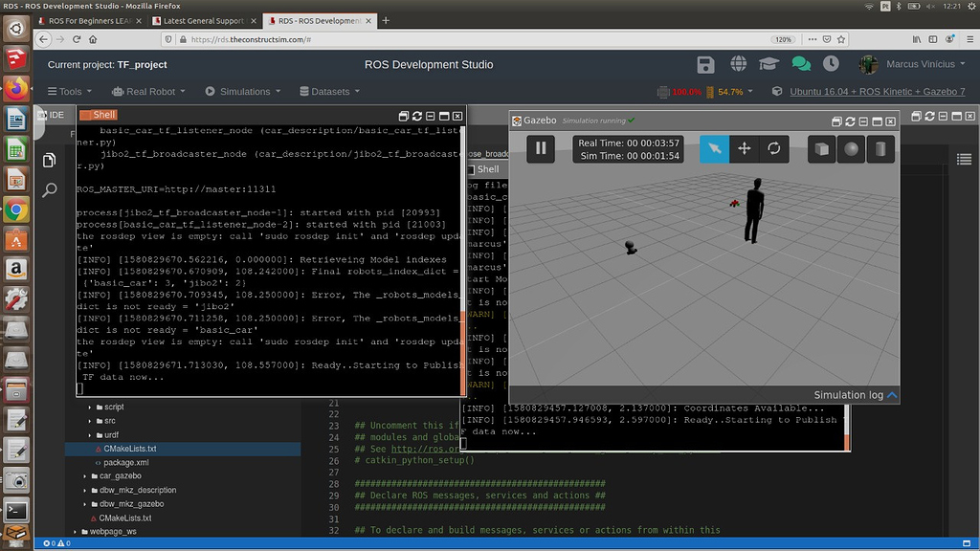Click Ubuntu 16.04 + ROS Kinetic link
Screen dimensions: 980x551
[x=877, y=91]
